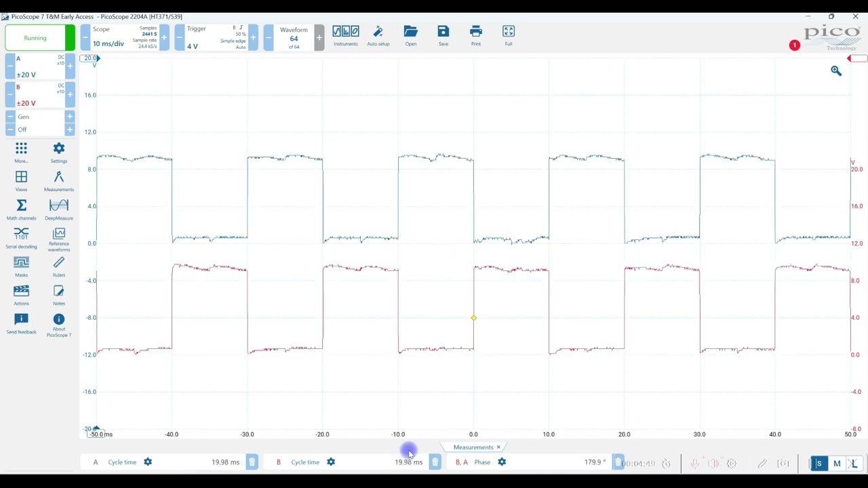This screenshot has width=868, height=488.
Task: Select the M size option
Action: point(837,464)
